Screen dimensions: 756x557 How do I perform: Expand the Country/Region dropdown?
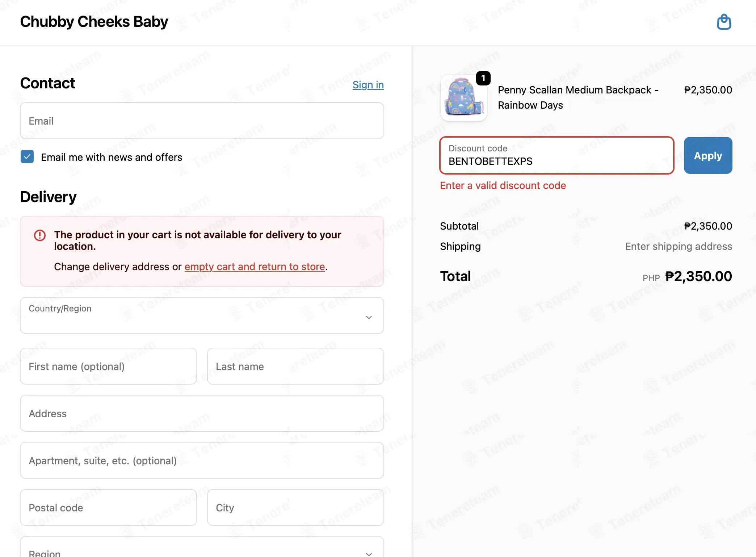[202, 315]
